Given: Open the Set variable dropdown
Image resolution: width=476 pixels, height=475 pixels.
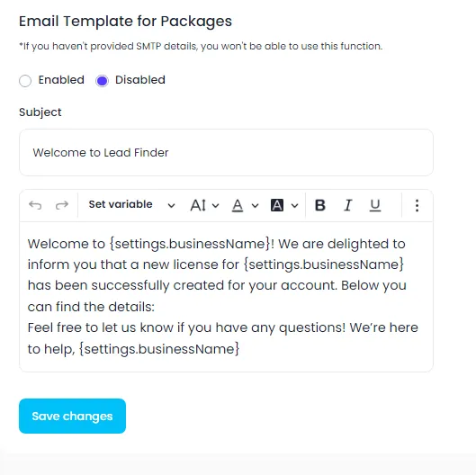Looking at the screenshot, I should (131, 205).
